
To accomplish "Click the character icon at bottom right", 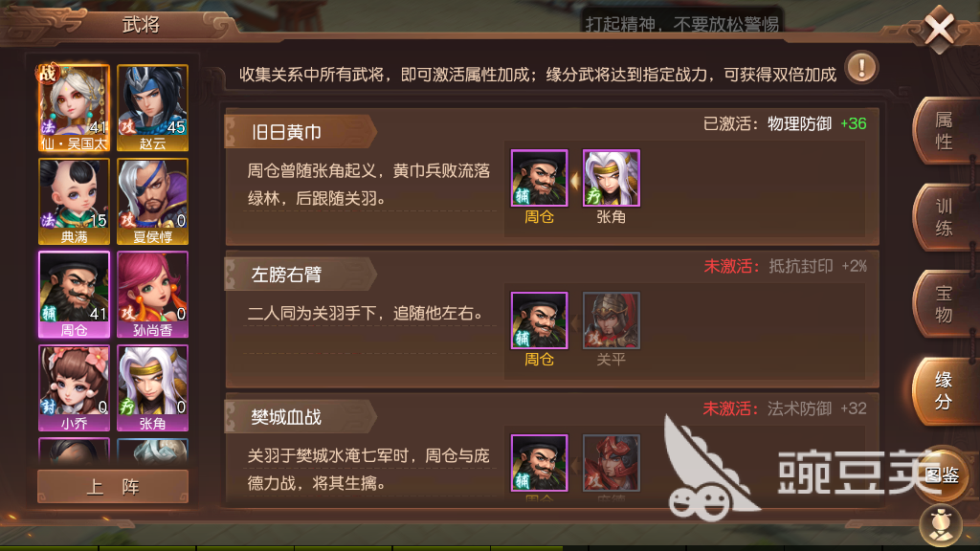I will pos(942,525).
